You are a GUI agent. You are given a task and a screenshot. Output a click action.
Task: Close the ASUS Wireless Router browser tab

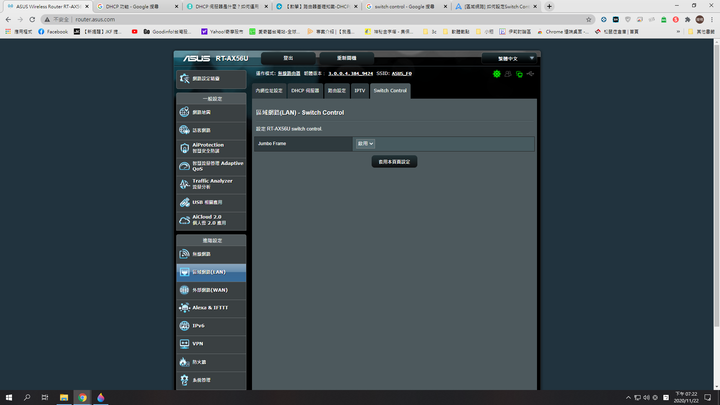point(87,6)
